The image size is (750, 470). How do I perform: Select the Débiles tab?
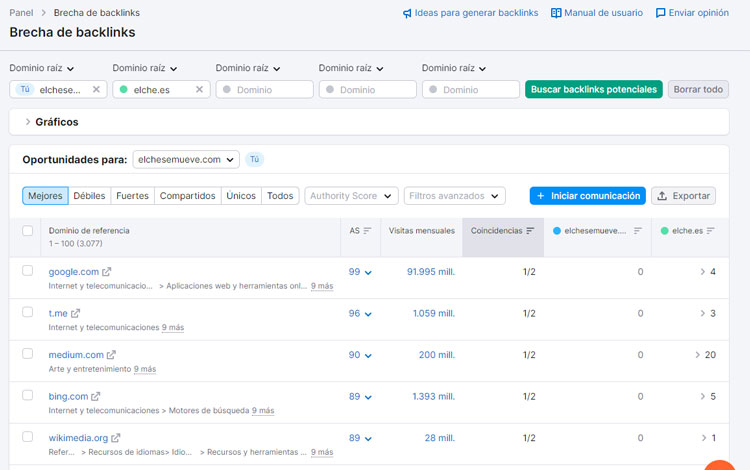coord(89,196)
